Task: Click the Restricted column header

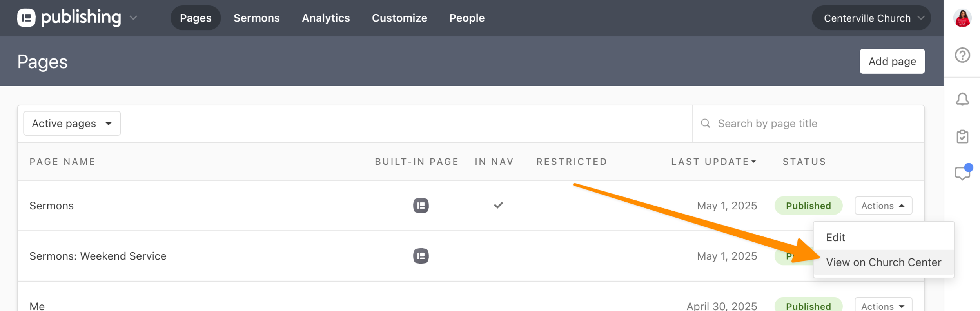Action: [x=572, y=162]
